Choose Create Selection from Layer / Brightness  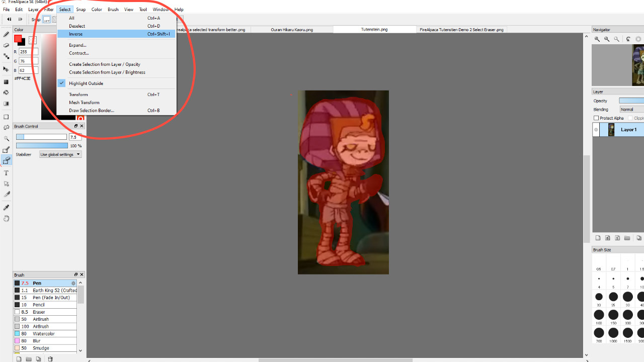(117, 72)
